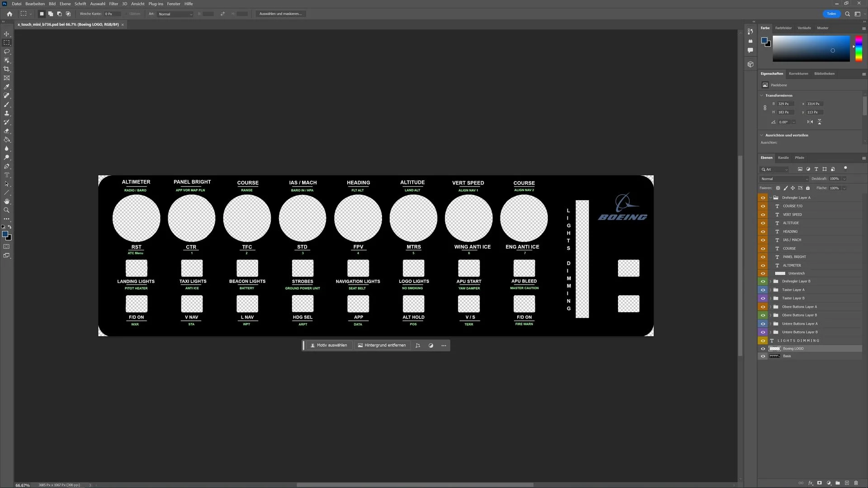Click the Motiv auswählen button
This screenshot has height=488, width=868.
pyautogui.click(x=329, y=346)
